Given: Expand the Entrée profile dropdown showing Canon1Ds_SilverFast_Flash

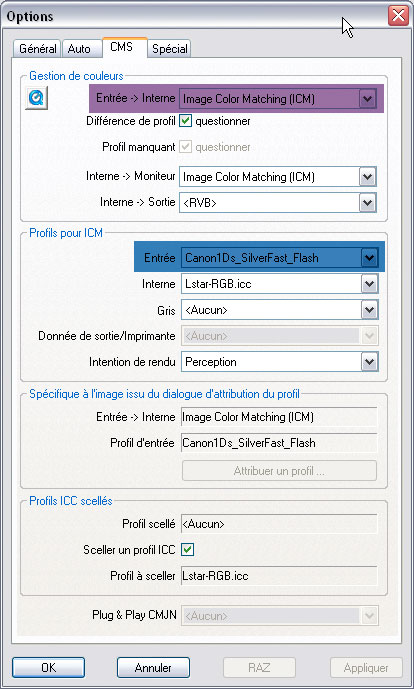Looking at the screenshot, I should (280, 258).
